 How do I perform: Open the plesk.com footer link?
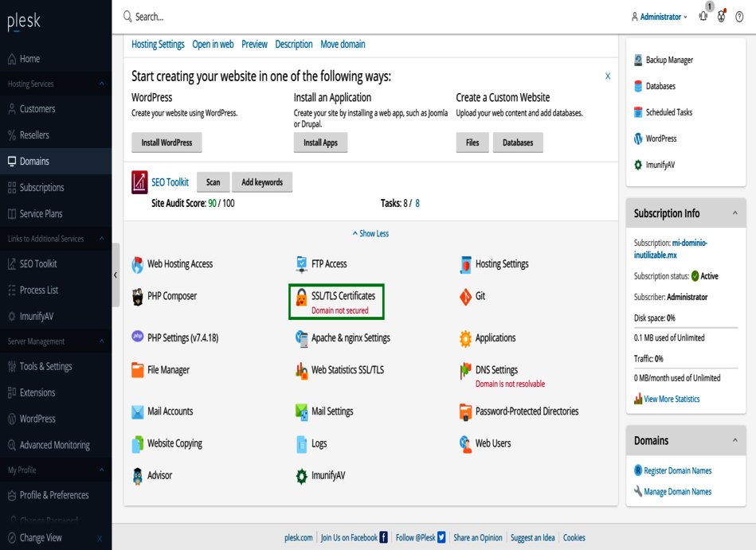tap(299, 537)
